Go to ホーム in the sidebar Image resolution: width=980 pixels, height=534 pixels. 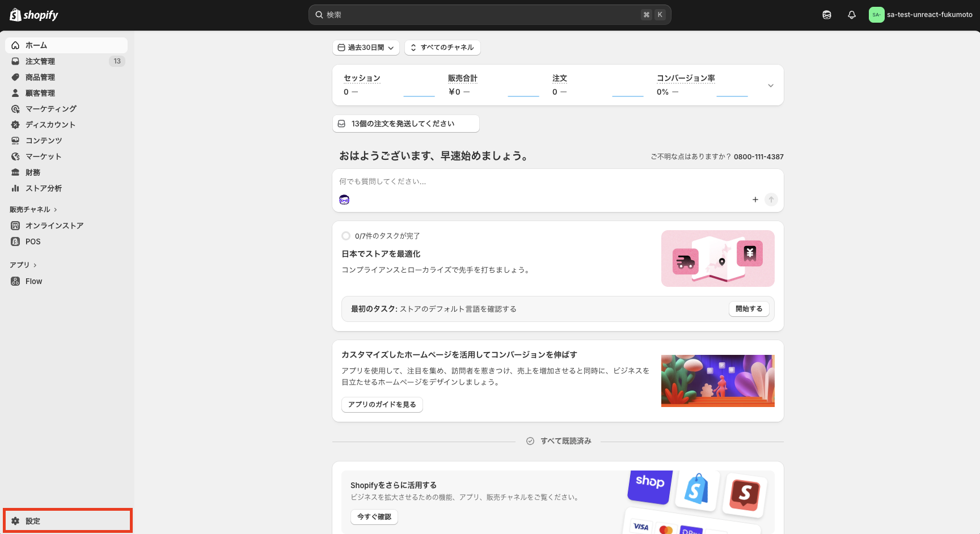click(x=66, y=45)
